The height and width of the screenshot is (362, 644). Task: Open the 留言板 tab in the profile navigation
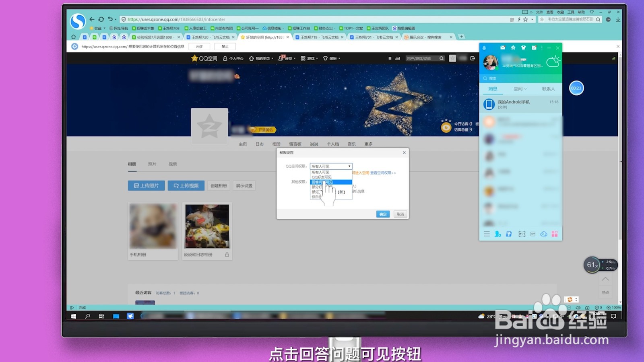point(295,144)
